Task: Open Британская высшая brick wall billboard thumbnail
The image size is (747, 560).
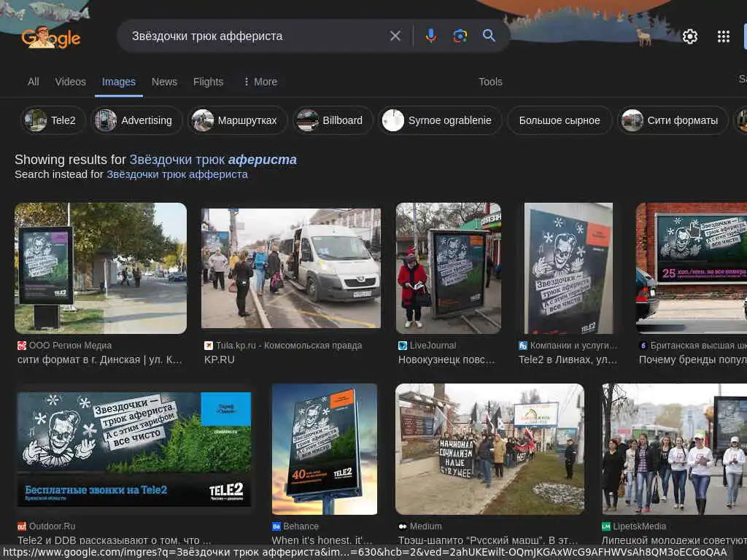Action: click(x=692, y=268)
